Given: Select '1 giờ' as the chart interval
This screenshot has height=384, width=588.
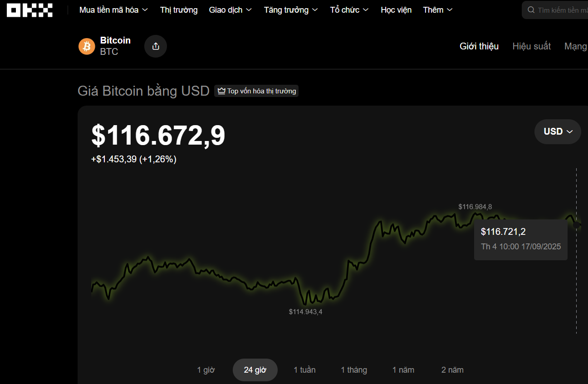Looking at the screenshot, I should pos(206,369).
